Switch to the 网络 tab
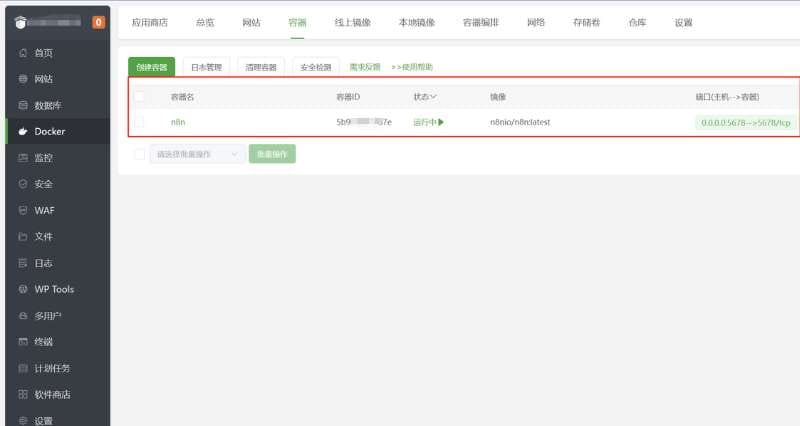This screenshot has width=800, height=426. pyautogui.click(x=536, y=22)
